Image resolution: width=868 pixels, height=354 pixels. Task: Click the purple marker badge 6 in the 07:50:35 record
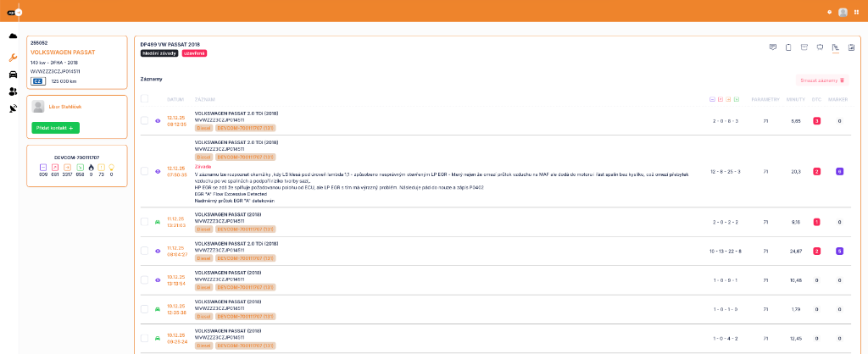(x=839, y=171)
